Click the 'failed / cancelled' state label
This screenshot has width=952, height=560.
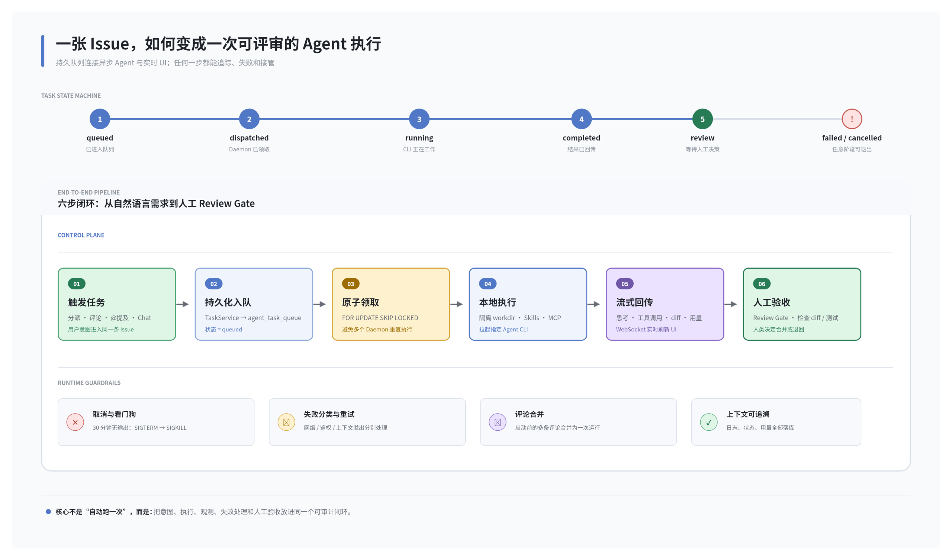852,138
